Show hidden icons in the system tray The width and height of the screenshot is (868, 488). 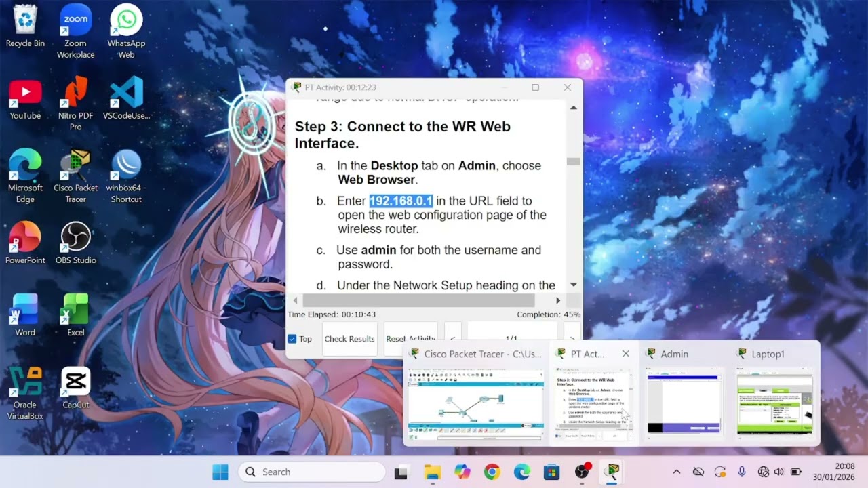(676, 472)
